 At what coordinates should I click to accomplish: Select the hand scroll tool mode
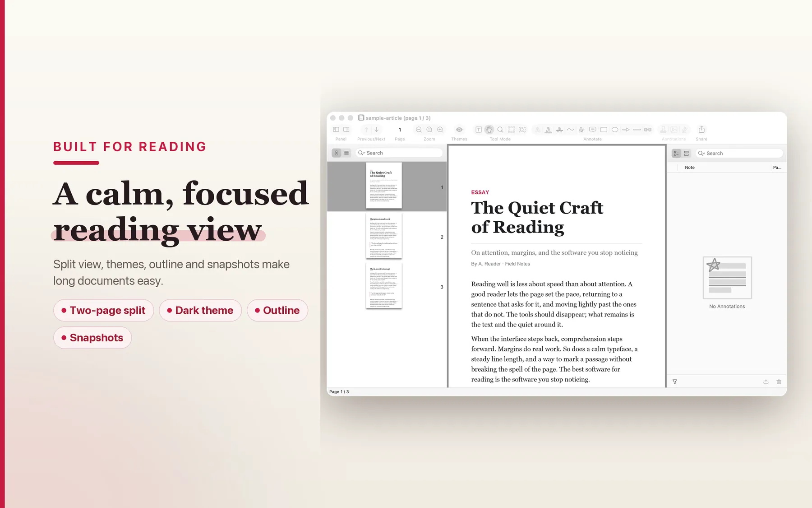(x=489, y=130)
